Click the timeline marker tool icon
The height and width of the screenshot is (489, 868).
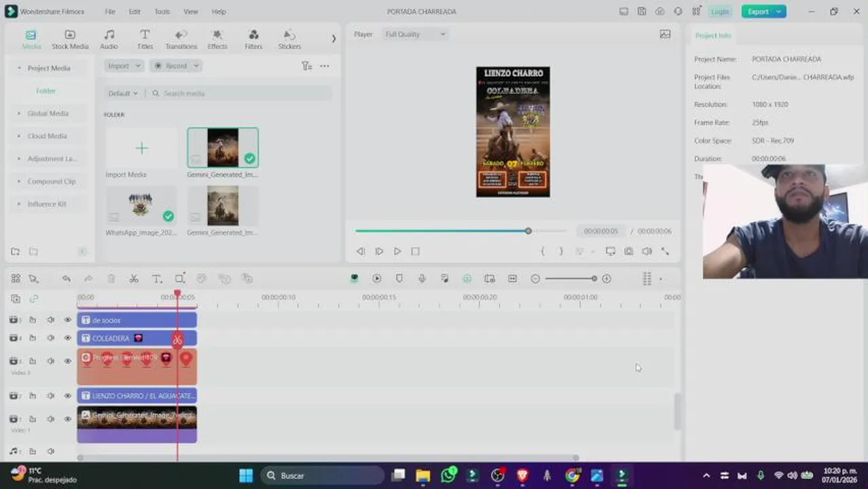coord(399,278)
